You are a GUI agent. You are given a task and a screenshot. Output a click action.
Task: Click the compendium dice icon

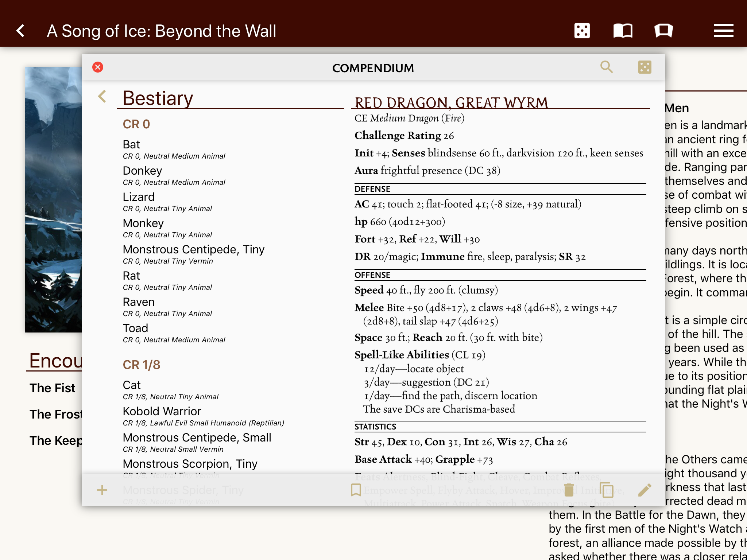click(645, 67)
